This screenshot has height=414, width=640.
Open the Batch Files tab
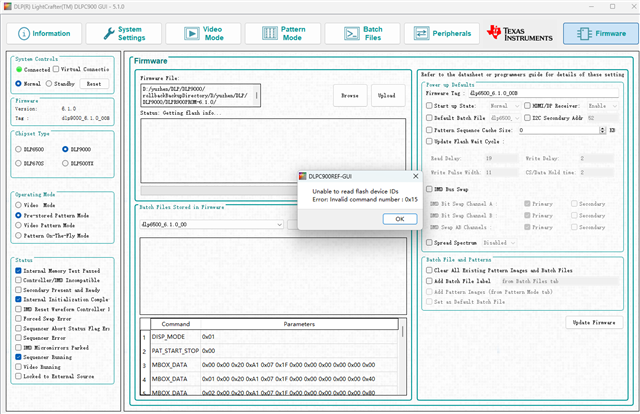(x=362, y=33)
